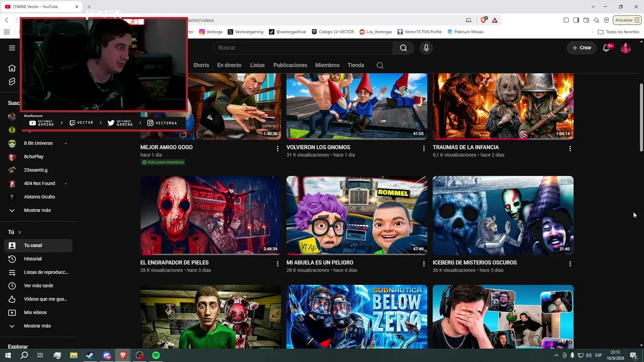Open Brave VPN shield icon
This screenshot has height=362, width=644.
[606, 20]
